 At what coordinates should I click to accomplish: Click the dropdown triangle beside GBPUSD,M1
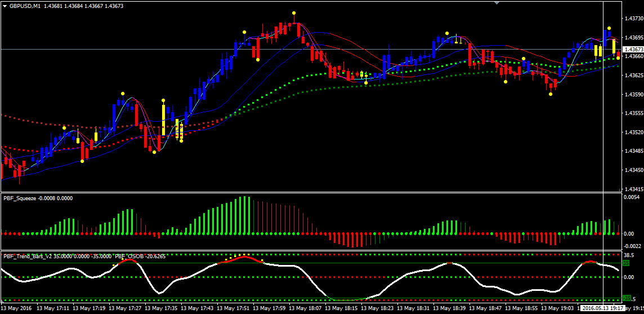click(5, 6)
